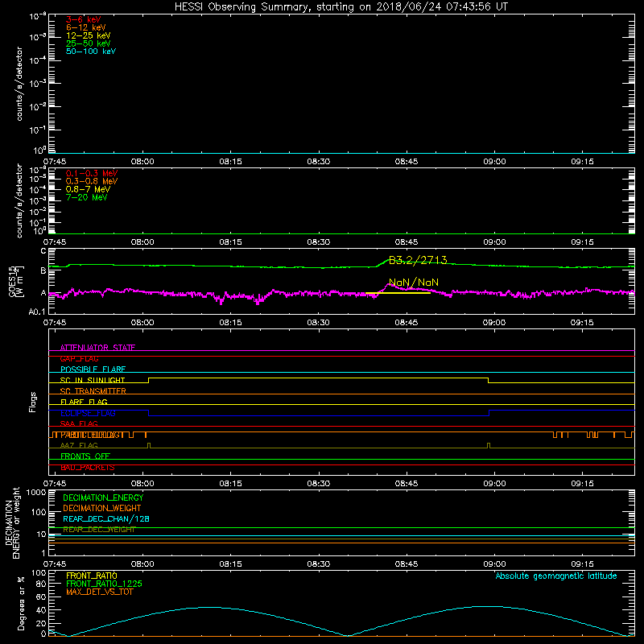Click the DECIMATION_ENERGY legend label

tap(103, 497)
